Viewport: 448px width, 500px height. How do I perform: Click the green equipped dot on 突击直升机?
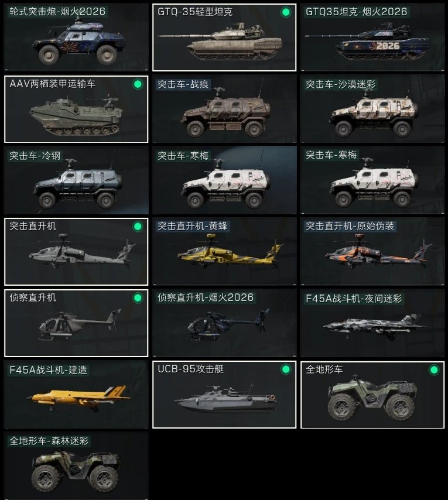(138, 227)
